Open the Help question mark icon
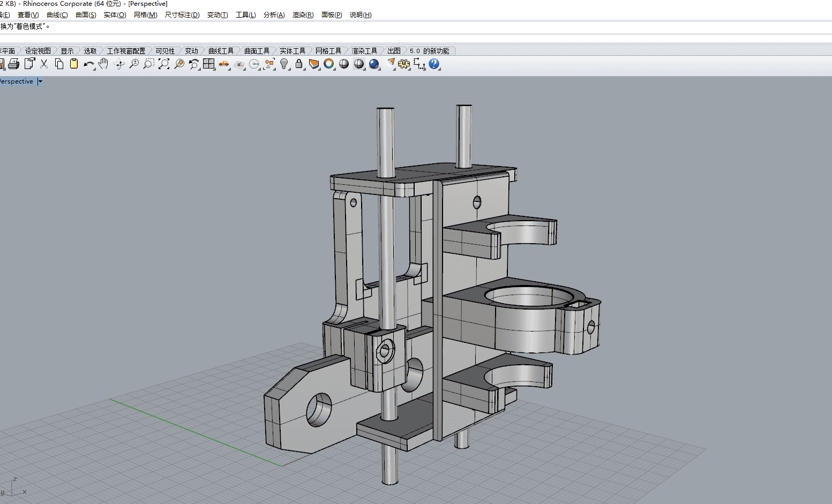Screen dimensions: 832x504 pos(434,64)
